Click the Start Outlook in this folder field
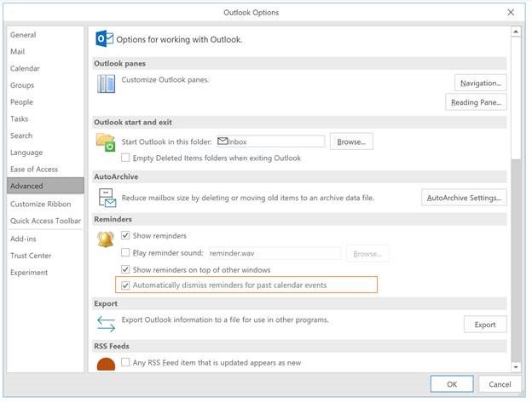 point(271,141)
